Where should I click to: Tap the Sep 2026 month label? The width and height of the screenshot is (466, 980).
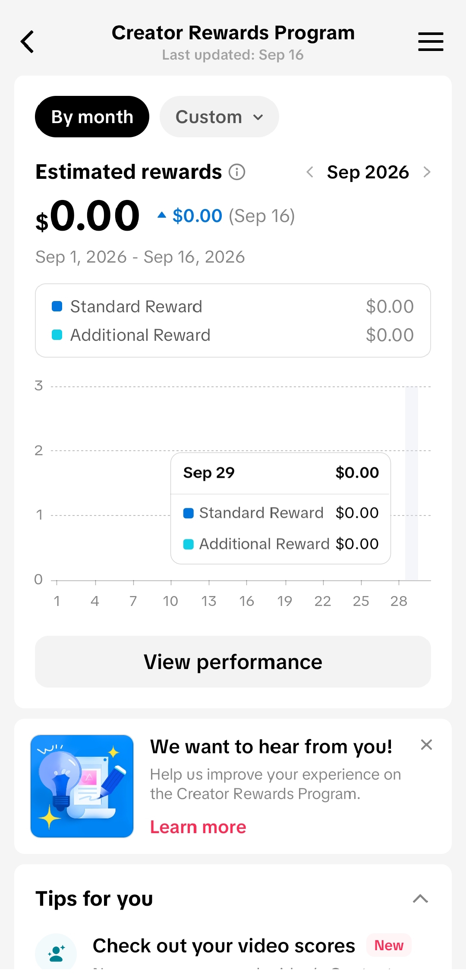click(x=368, y=172)
